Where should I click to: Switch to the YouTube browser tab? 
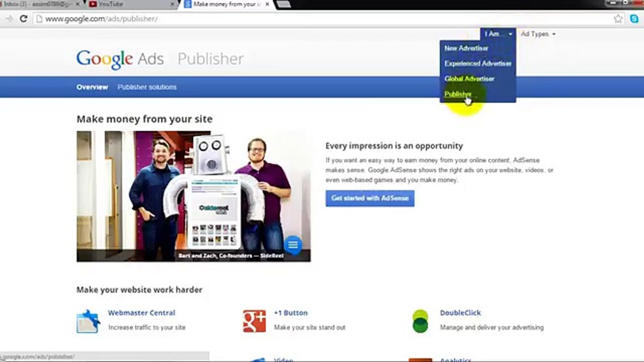coord(111,4)
